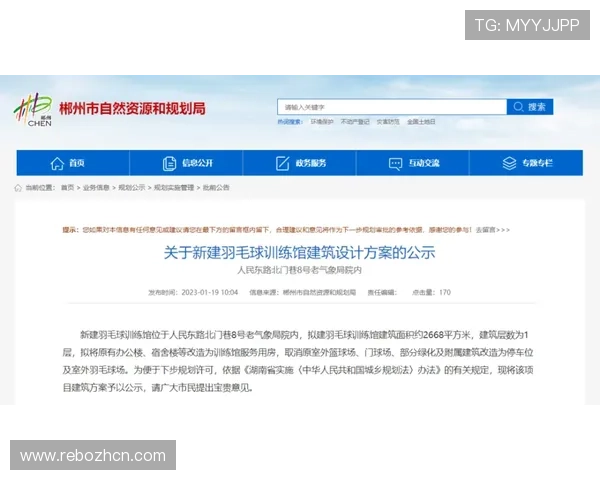Viewport: 600px width, 480px height.
Task: Open the 政务服务 navigation tab
Action: pos(299,163)
